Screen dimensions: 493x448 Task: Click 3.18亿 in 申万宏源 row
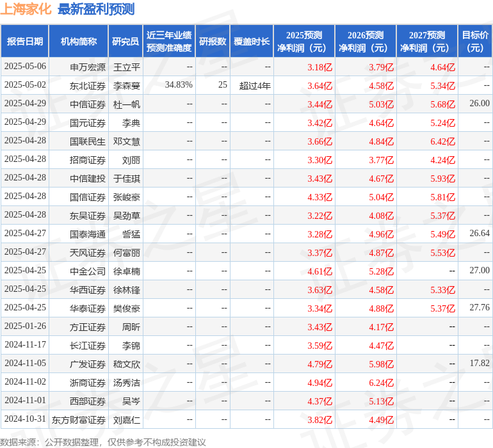click(x=319, y=67)
